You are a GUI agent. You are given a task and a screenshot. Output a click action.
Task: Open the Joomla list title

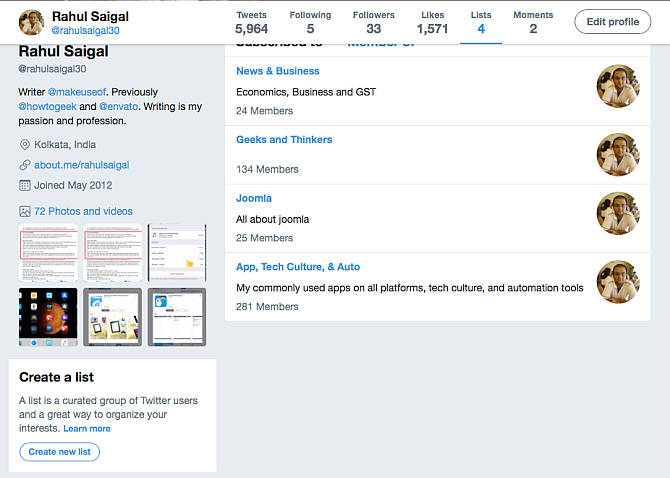tap(254, 198)
